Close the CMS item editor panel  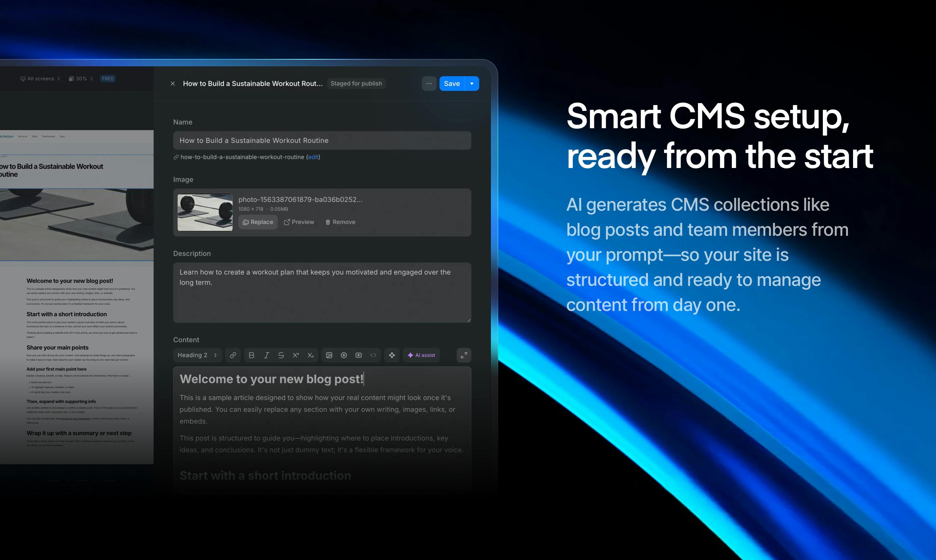click(172, 84)
